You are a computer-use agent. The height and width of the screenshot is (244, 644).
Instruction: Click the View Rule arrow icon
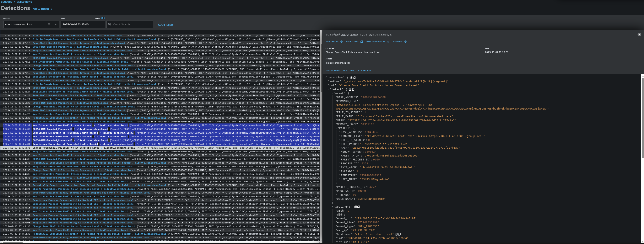coord(405,42)
